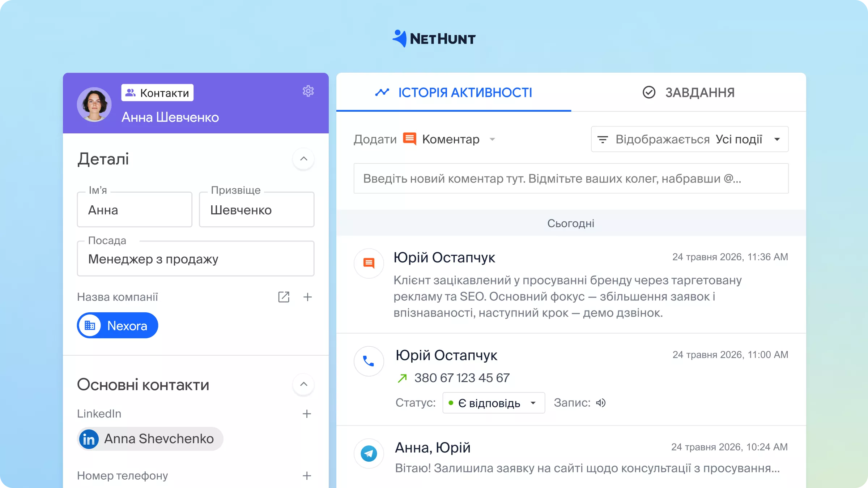Click the filter lines icon
The width and height of the screenshot is (868, 488).
603,139
